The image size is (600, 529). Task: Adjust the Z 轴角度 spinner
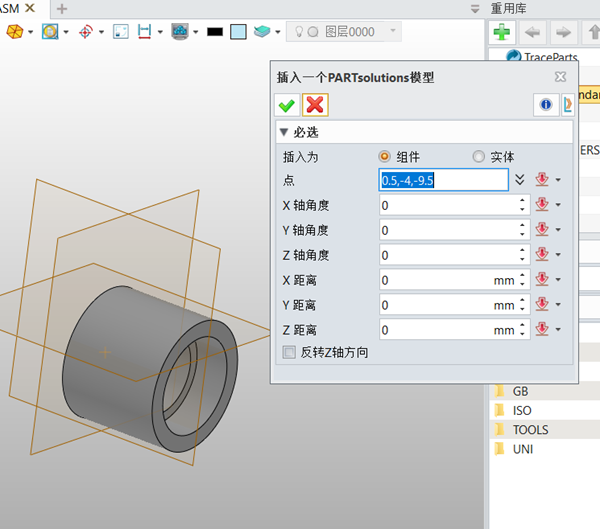(522, 255)
